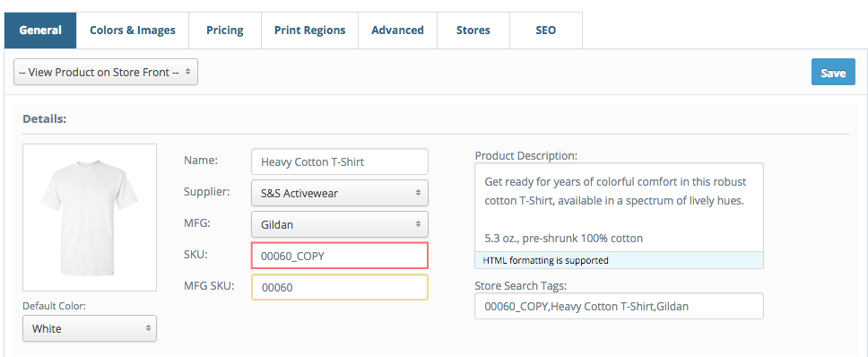The image size is (868, 357).
Task: Switch to the Stores tab
Action: tap(473, 30)
